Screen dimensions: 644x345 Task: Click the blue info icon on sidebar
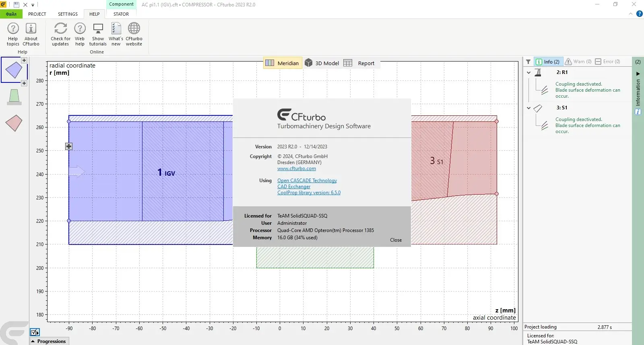pos(638,112)
